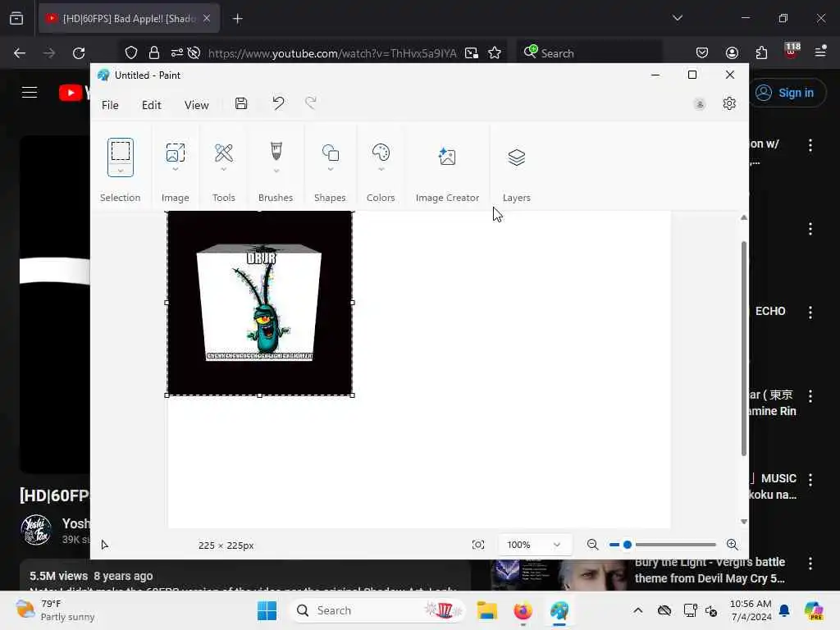The image size is (840, 630).
Task: Expand the Image group chevron
Action: coord(176,169)
